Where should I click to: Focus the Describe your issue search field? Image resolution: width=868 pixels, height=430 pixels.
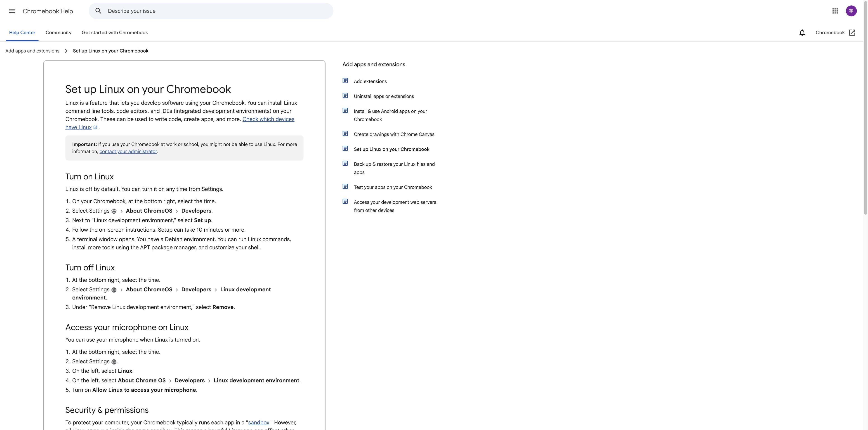(x=211, y=11)
